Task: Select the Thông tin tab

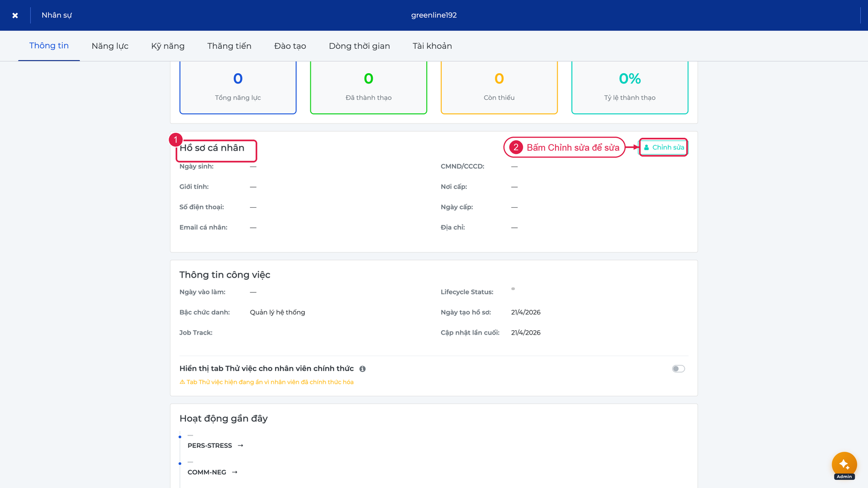Action: click(x=49, y=46)
